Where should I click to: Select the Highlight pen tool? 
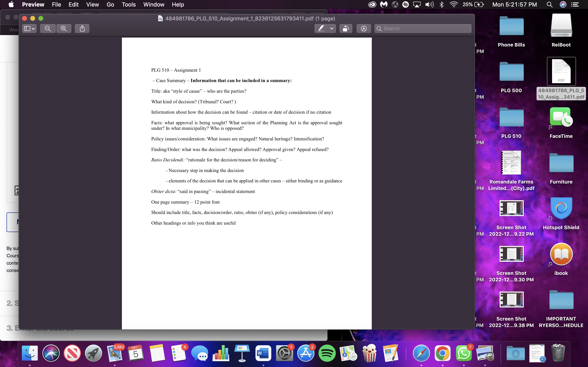point(321,29)
